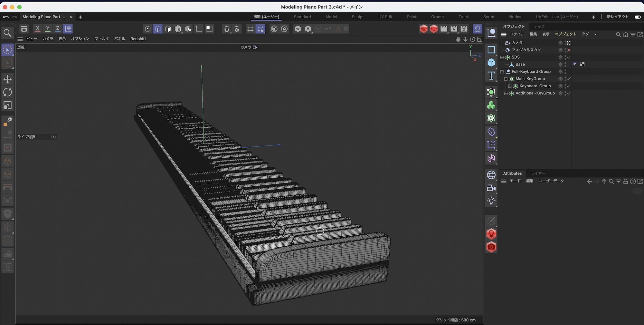This screenshot has height=325, width=644.
Task: Select the Rotate tool
Action: coord(7,92)
